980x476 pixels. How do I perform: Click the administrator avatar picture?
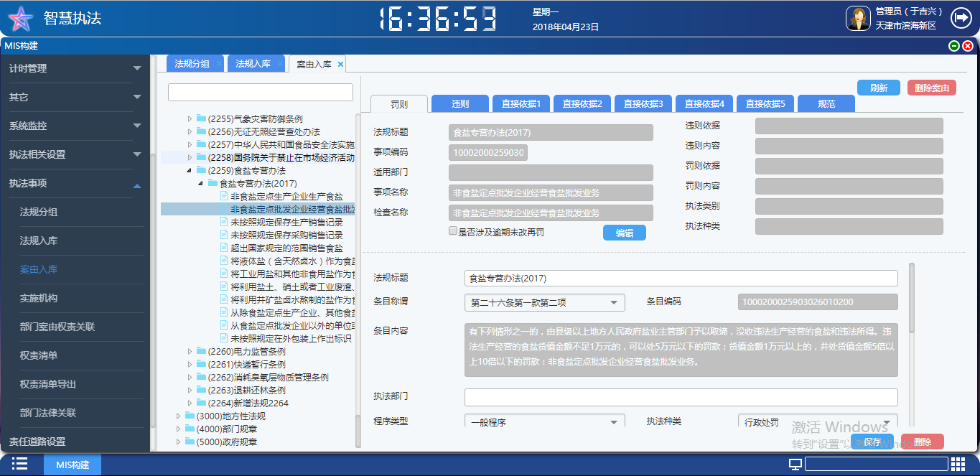point(857,18)
